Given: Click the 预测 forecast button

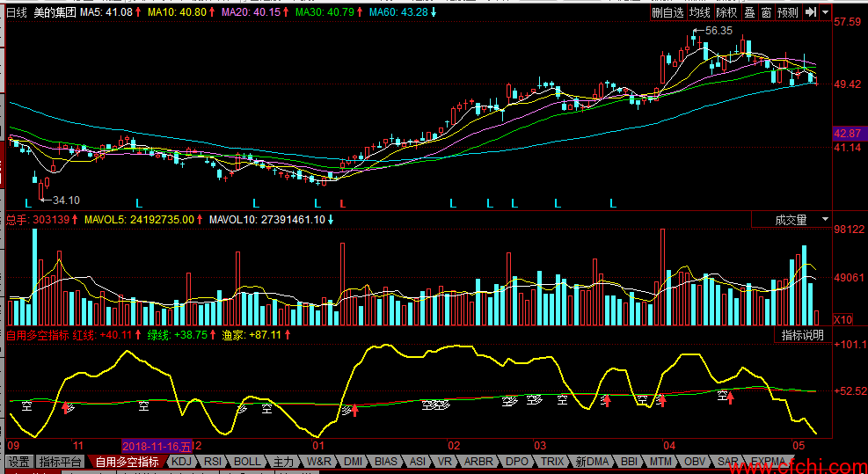Looking at the screenshot, I should 788,12.
